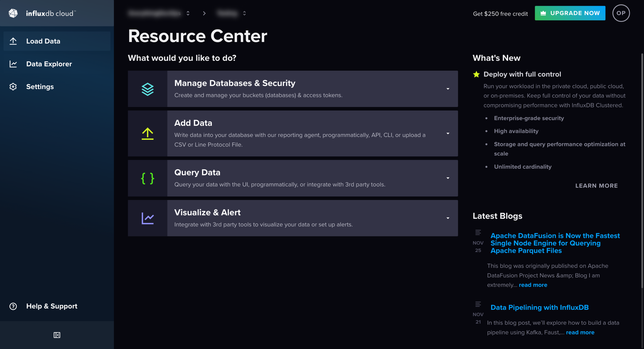This screenshot has height=349, width=644.
Task: Click the Settings gear icon in sidebar
Action: 13,87
